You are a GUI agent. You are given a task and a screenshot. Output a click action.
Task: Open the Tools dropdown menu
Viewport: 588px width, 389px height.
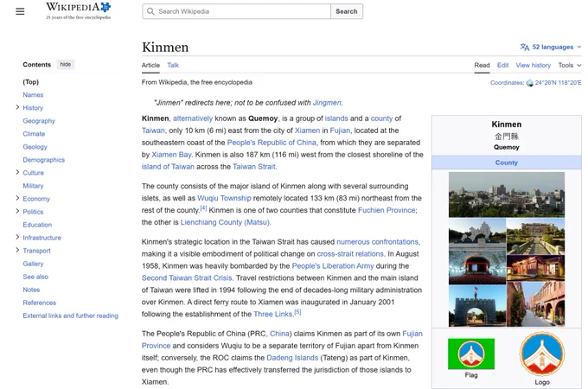[570, 65]
